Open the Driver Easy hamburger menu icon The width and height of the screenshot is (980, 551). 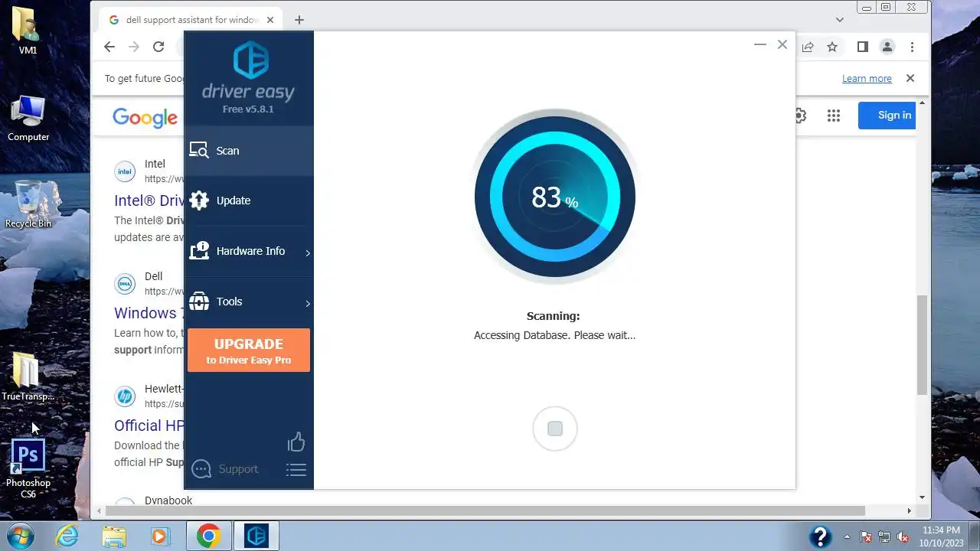click(x=296, y=470)
